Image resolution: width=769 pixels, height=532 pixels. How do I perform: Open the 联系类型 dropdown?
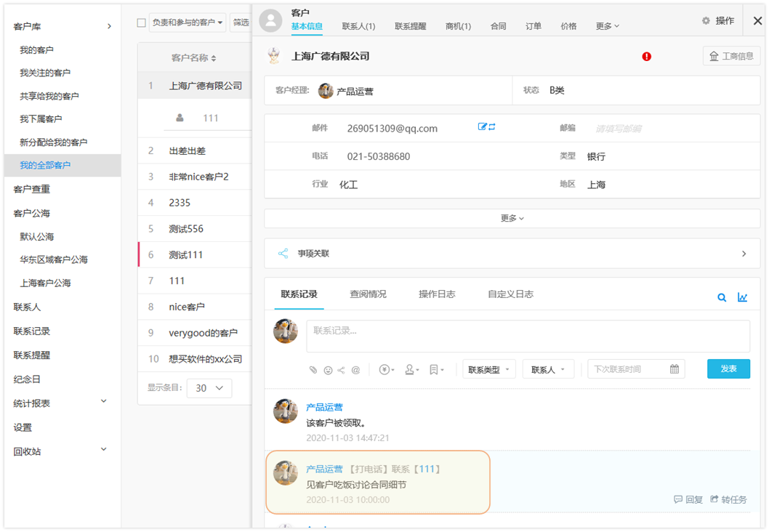(x=488, y=369)
